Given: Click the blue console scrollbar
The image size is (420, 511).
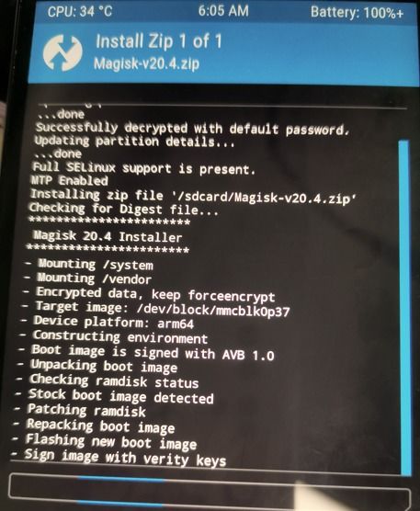Looking at the screenshot, I should pos(404,307).
